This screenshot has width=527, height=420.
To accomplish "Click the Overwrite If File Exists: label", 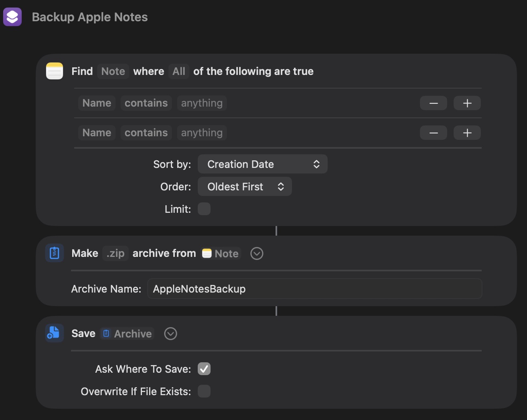I will point(136,392).
